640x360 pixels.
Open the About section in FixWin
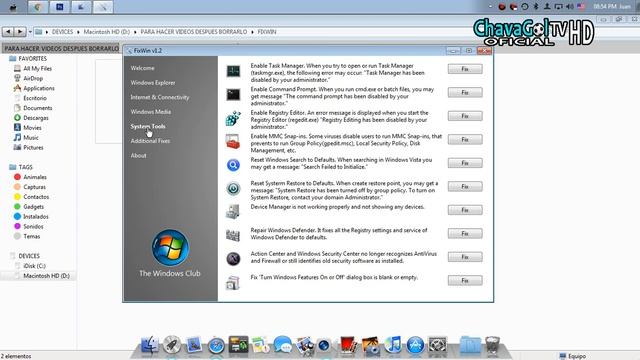[138, 156]
